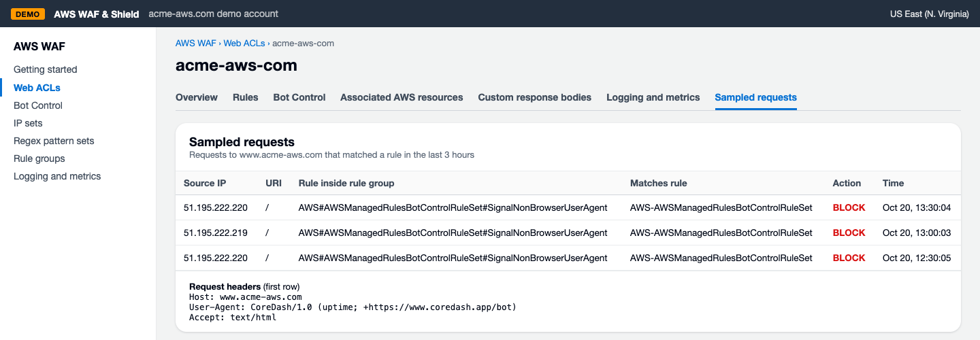Select the Associated AWS resources tab
Image resolution: width=980 pixels, height=340 pixels.
click(402, 97)
